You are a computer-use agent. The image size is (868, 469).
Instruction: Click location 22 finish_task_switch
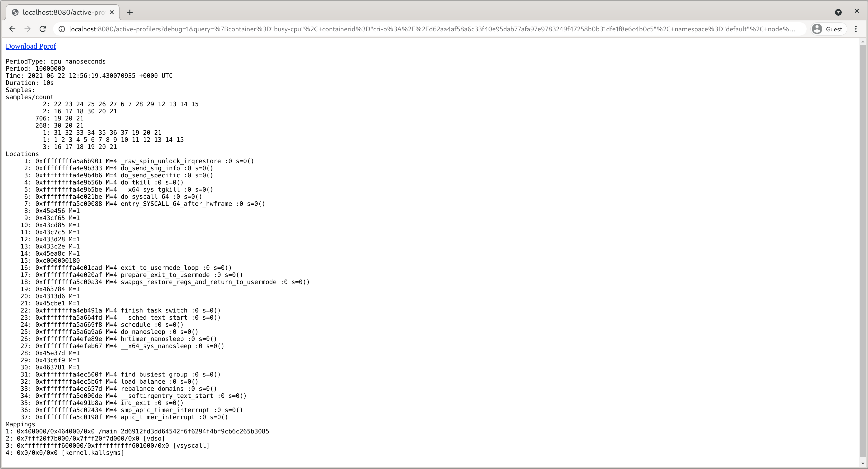(121, 310)
